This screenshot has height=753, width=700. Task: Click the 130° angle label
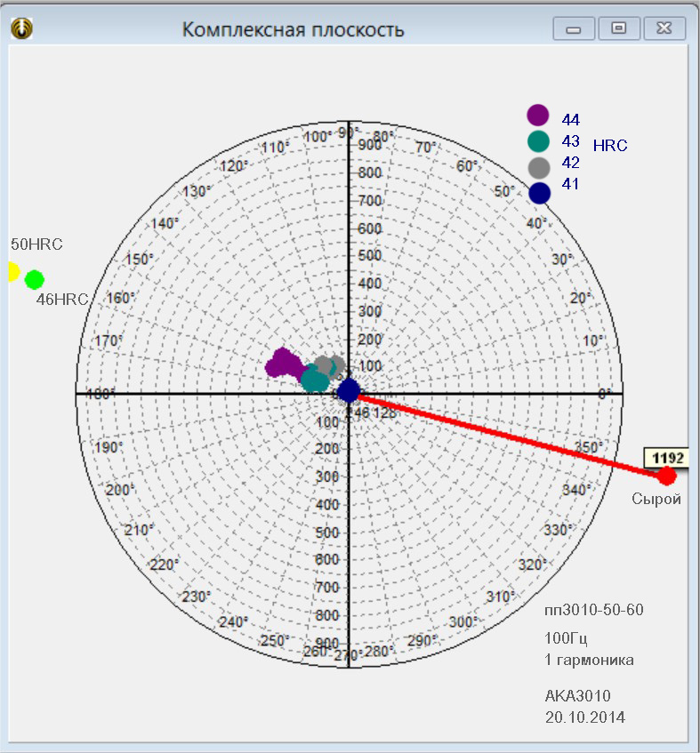pyautogui.click(x=197, y=191)
